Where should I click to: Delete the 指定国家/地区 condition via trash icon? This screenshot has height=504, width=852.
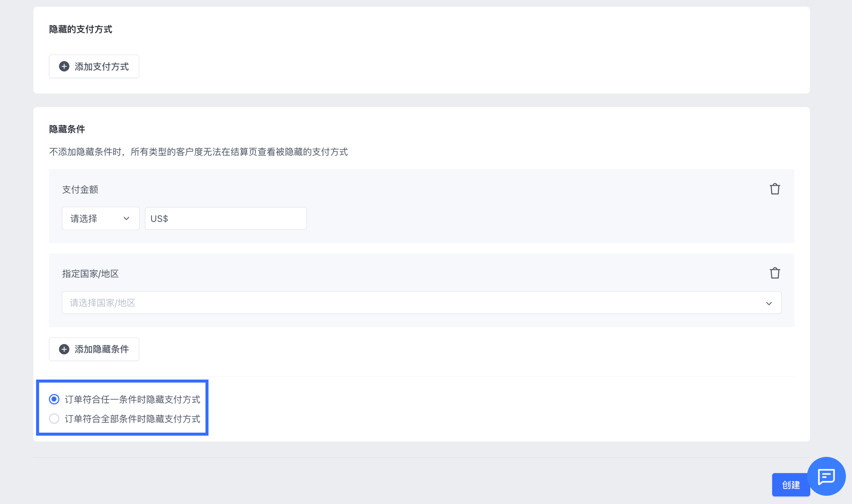(x=775, y=273)
